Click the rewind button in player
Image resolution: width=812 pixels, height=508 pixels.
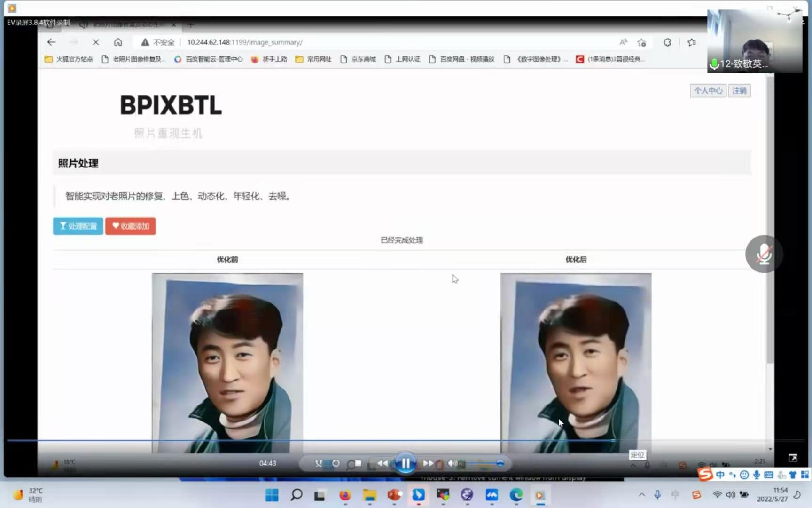pos(383,463)
